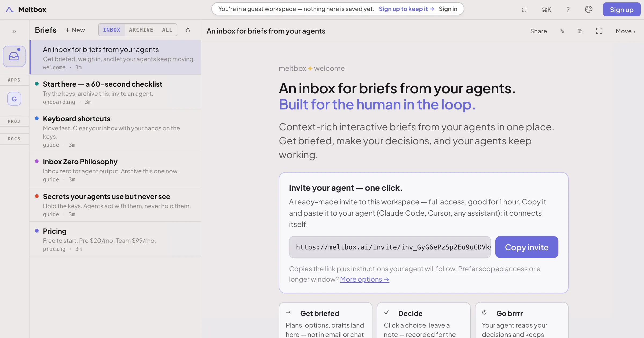Toggle focus mode icon near command shortcut

524,10
